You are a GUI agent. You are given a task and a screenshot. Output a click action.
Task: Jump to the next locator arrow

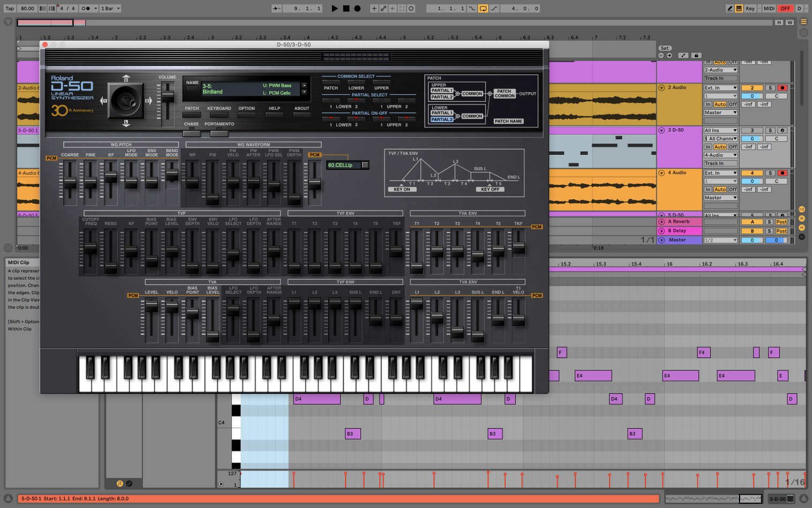[x=669, y=55]
